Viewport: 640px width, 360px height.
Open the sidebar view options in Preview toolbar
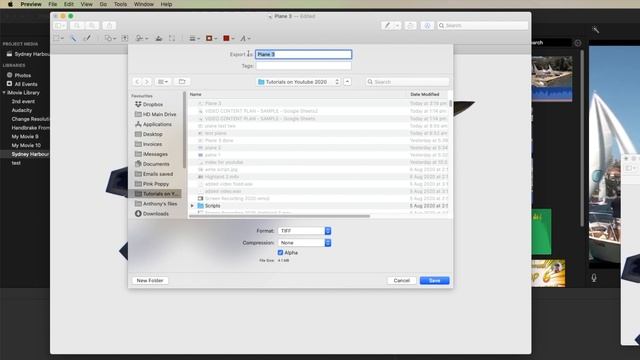click(60, 25)
